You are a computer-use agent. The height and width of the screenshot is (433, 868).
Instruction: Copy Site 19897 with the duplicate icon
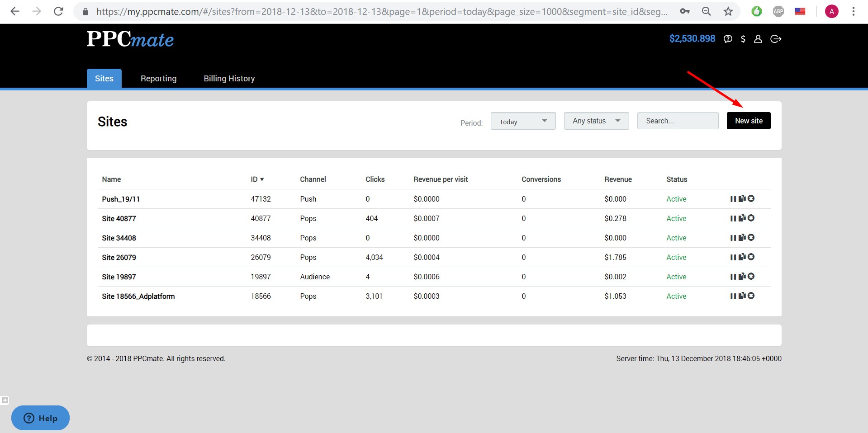coord(742,277)
